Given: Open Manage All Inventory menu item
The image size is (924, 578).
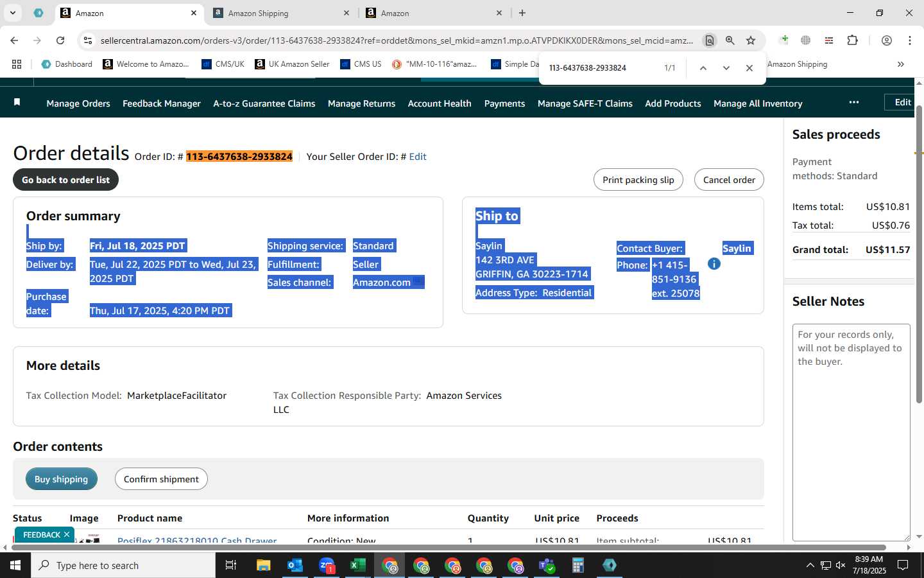Looking at the screenshot, I should tap(758, 103).
